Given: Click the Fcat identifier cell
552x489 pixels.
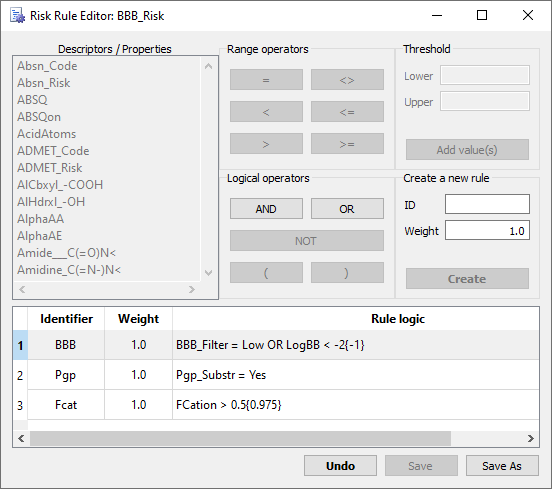Looking at the screenshot, I should click(x=66, y=405).
